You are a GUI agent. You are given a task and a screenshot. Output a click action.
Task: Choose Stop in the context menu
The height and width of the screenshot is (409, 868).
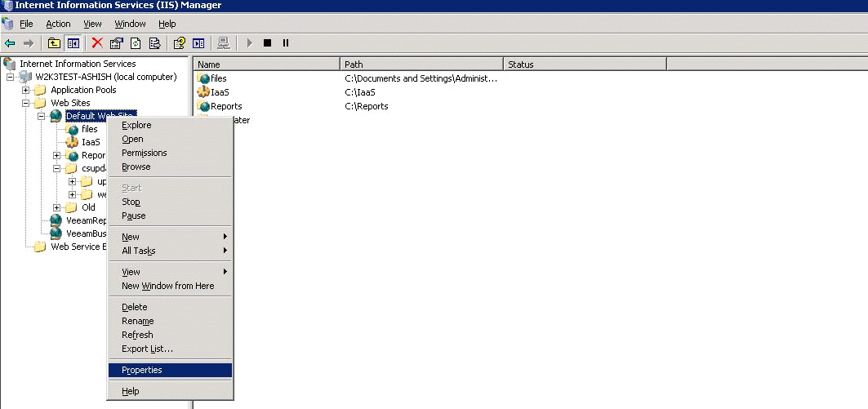pyautogui.click(x=170, y=202)
